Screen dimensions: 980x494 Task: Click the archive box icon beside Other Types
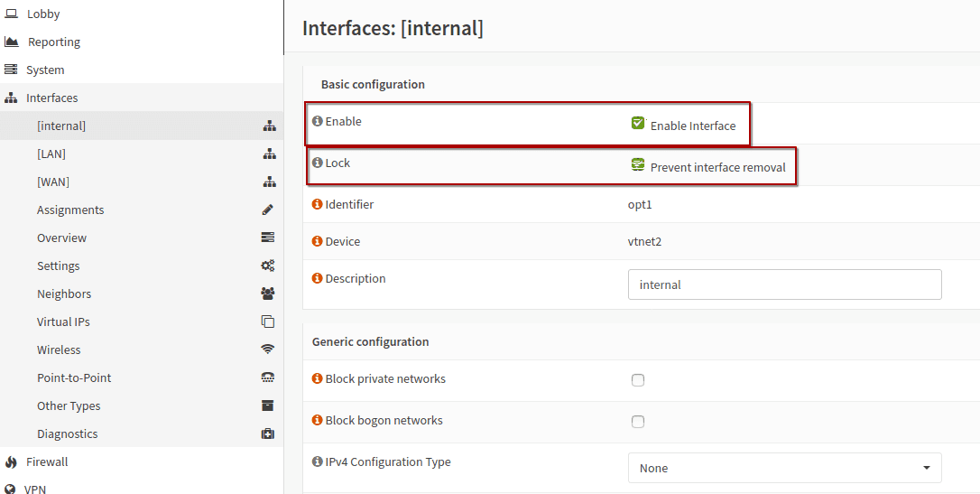(x=267, y=405)
